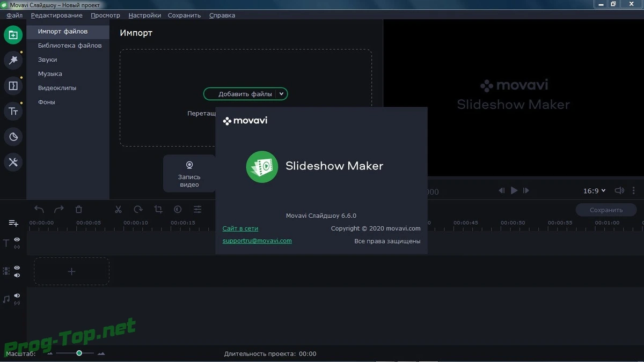Split clip using scissors icon
This screenshot has height=362, width=644.
[x=119, y=209]
